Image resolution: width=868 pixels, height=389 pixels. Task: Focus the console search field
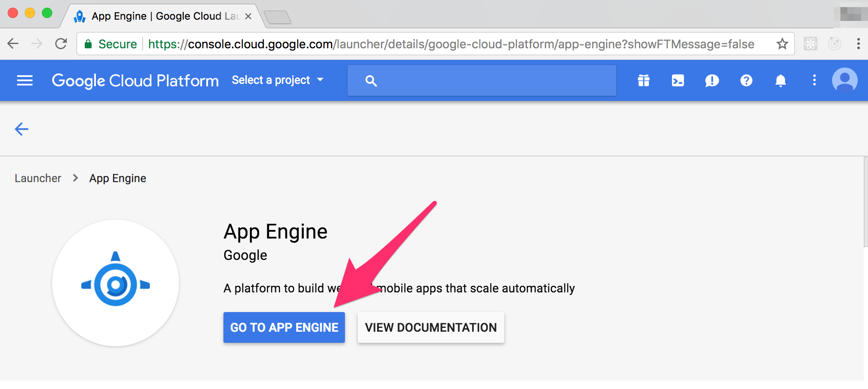[482, 80]
